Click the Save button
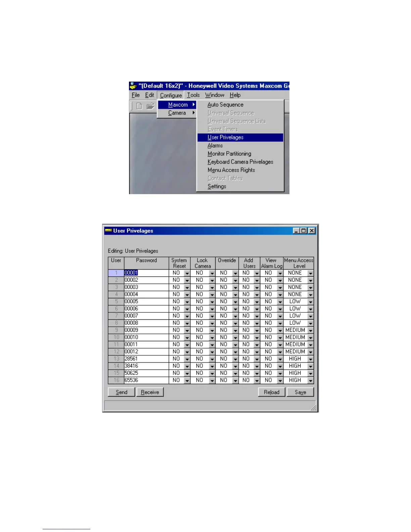This screenshot has width=411, height=532. (300, 392)
